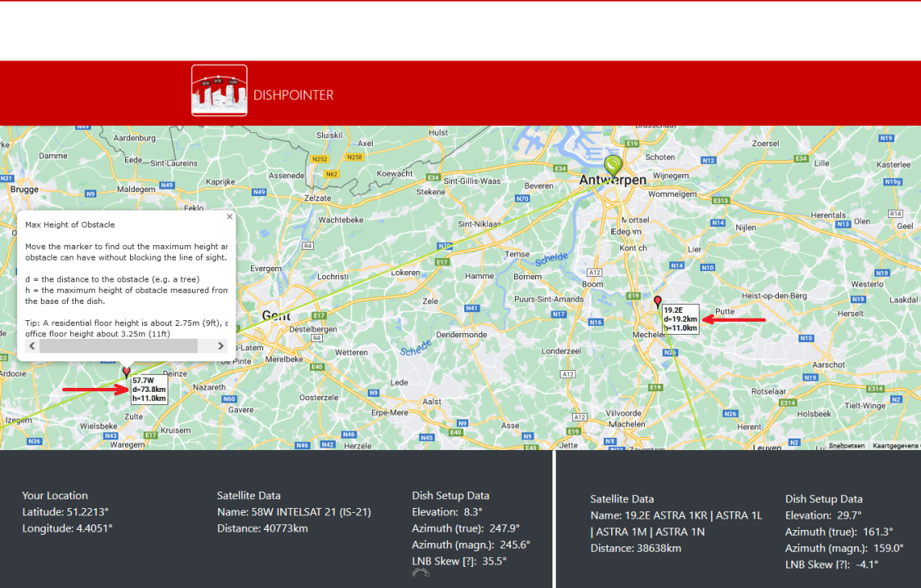Click the dish arc icon below LNB Skew 35.5°
Screen dimensions: 921x588
[x=421, y=573]
